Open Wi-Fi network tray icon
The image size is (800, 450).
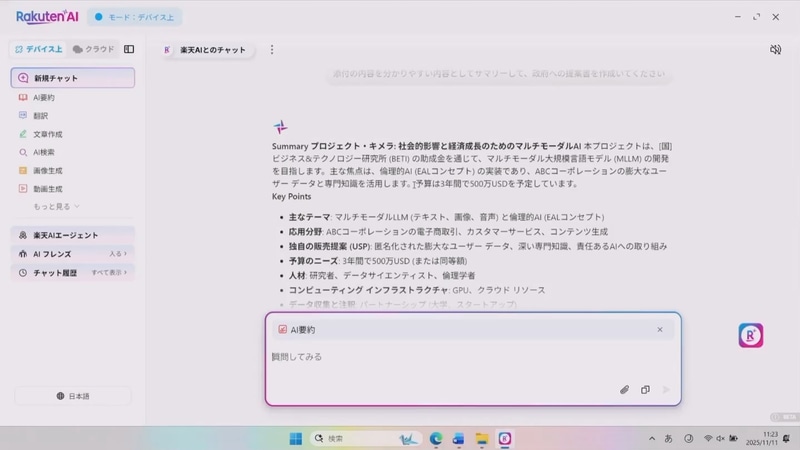pyautogui.click(x=708, y=438)
